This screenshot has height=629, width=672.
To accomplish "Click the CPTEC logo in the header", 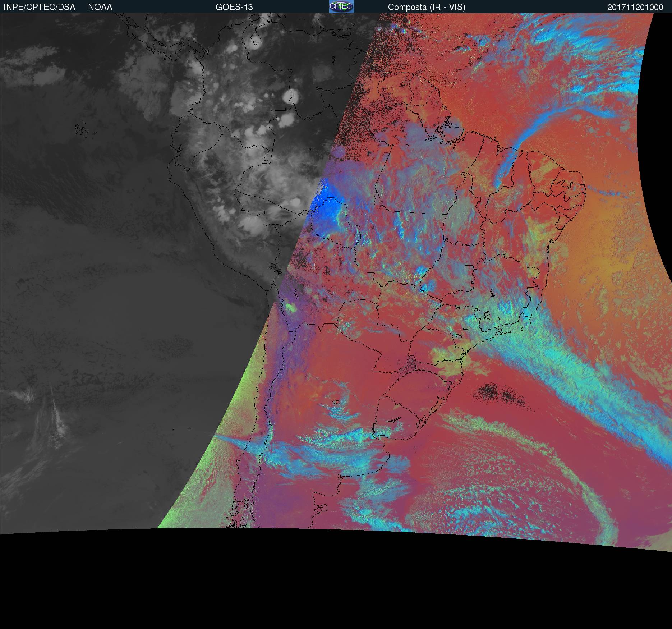I will (x=341, y=6).
